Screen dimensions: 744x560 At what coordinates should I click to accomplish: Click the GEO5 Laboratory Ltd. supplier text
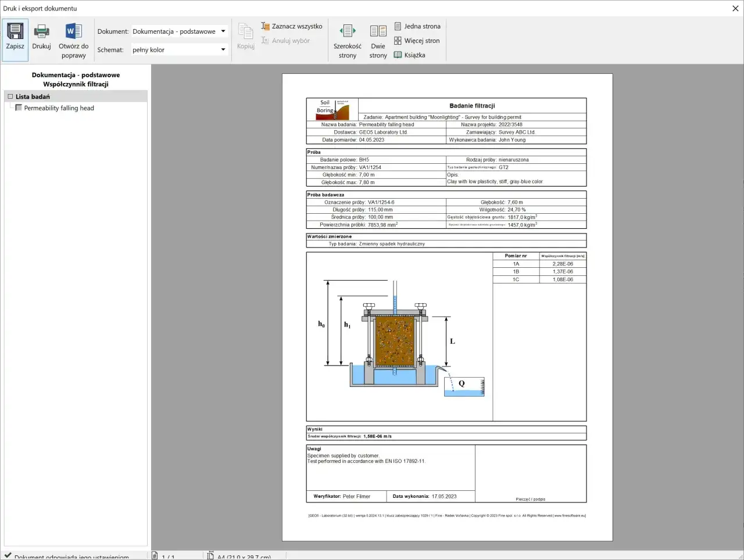[383, 132]
